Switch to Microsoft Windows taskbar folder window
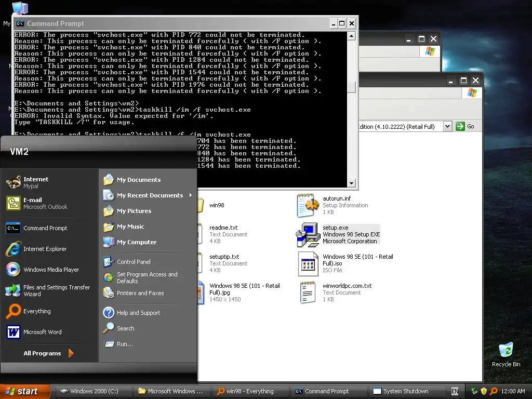The image size is (532, 399). pyautogui.click(x=171, y=391)
